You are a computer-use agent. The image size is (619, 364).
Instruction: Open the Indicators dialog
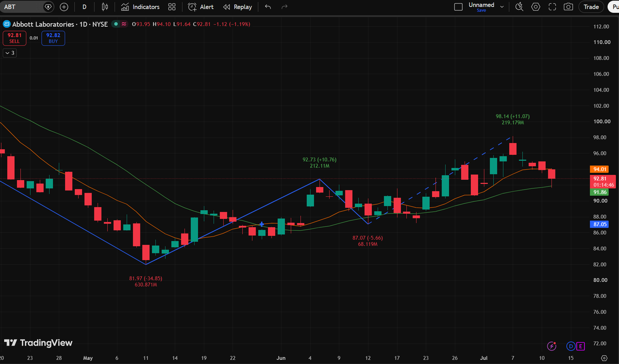coord(140,7)
